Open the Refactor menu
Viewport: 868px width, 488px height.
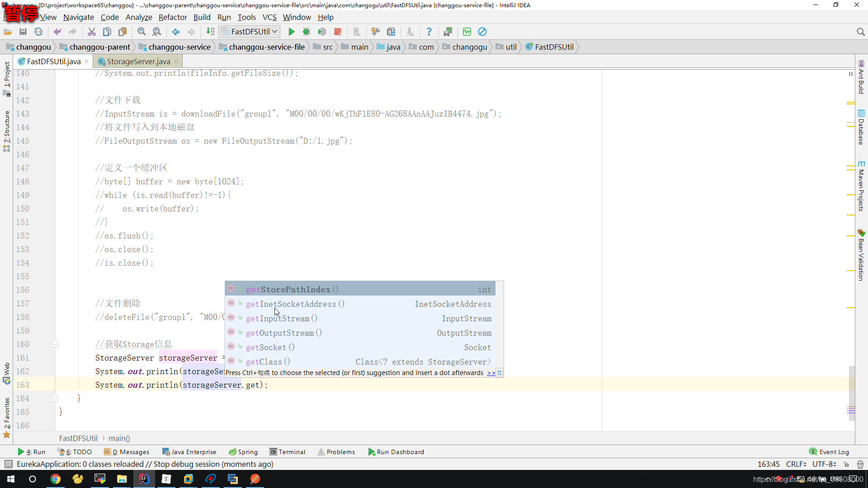point(173,17)
